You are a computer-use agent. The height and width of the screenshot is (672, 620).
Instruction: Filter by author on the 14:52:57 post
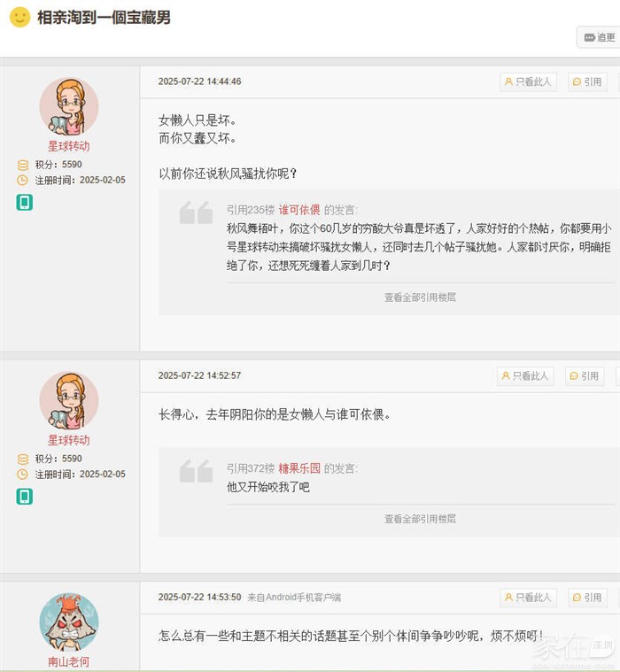526,375
